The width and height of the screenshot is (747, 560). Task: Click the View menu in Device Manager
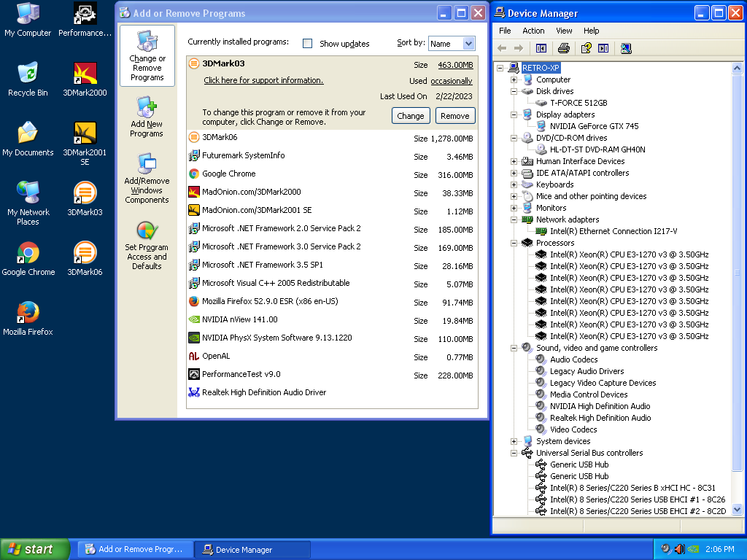point(564,31)
